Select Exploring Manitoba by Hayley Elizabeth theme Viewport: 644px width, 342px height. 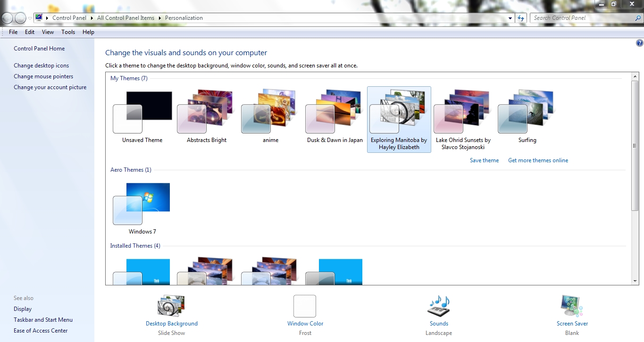click(399, 119)
